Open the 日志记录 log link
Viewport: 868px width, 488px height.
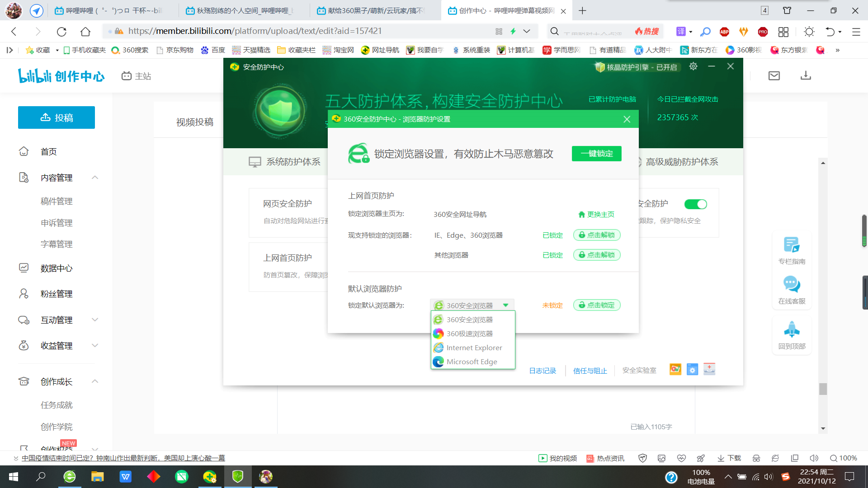(542, 371)
